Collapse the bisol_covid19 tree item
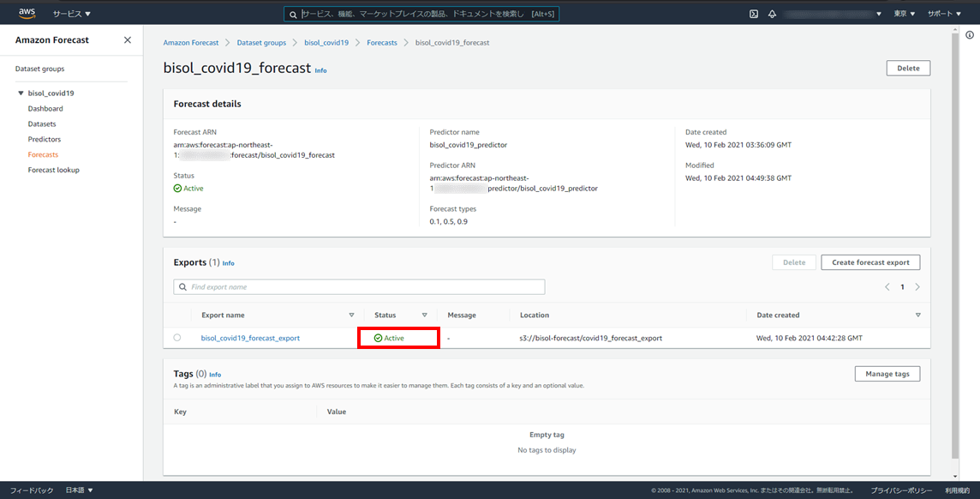The image size is (980, 499). [x=21, y=93]
